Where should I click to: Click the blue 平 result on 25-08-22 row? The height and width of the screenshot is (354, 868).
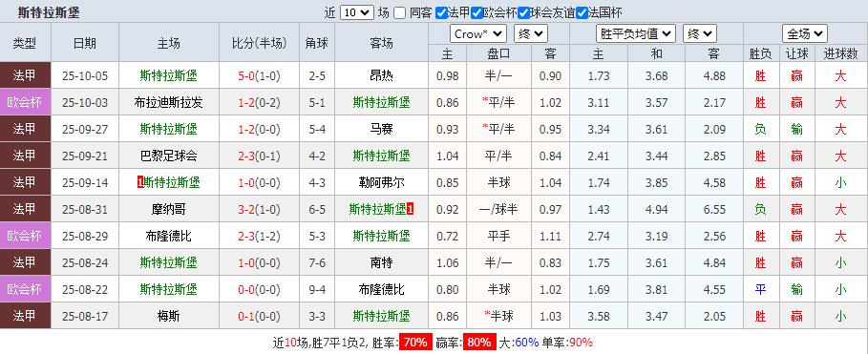[760, 289]
